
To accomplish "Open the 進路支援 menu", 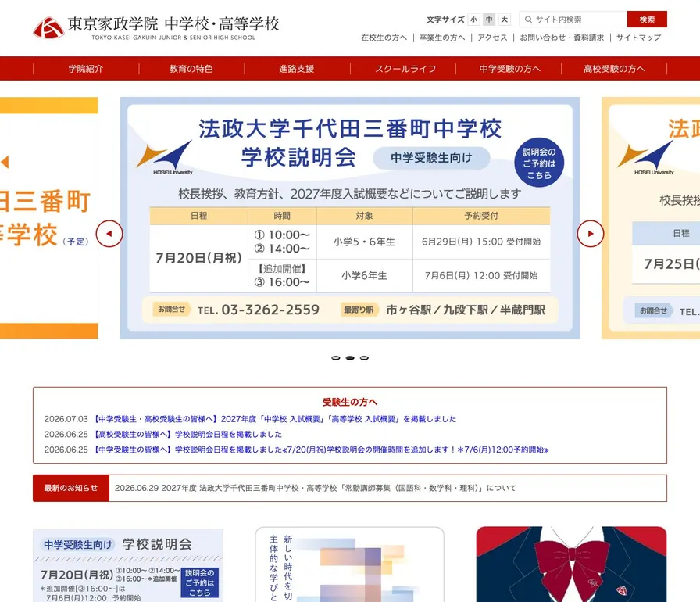I will point(297,69).
